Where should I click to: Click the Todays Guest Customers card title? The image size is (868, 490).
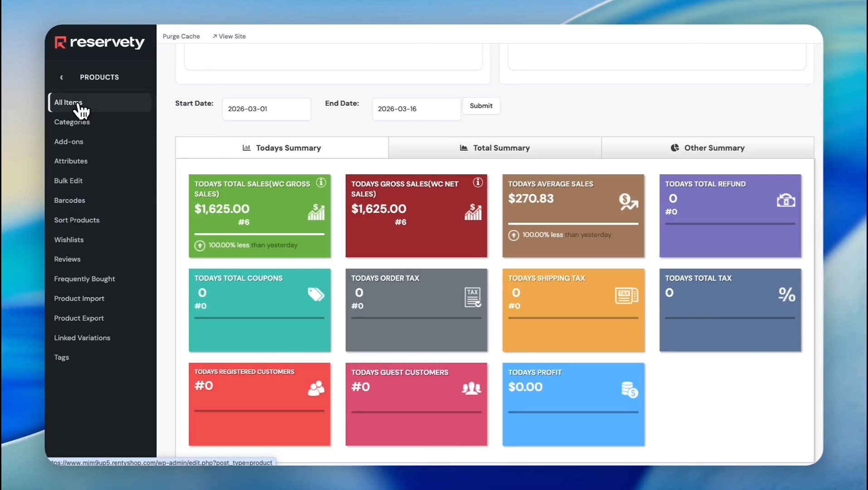pos(400,372)
